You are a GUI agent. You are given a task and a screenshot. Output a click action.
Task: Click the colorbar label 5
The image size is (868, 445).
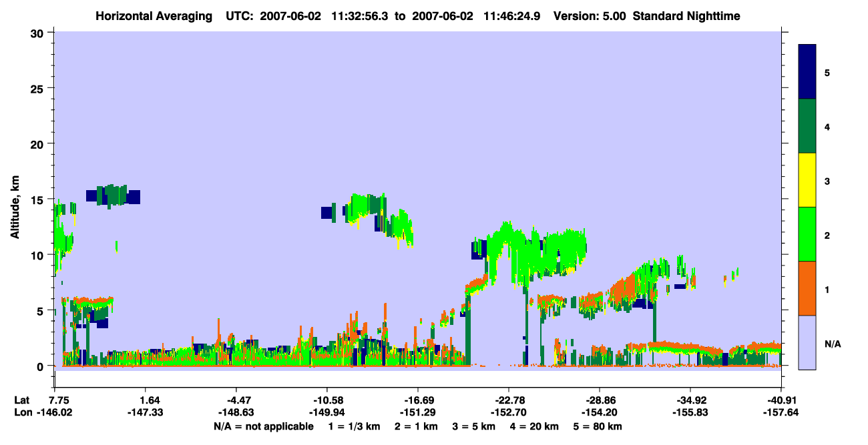click(x=827, y=72)
